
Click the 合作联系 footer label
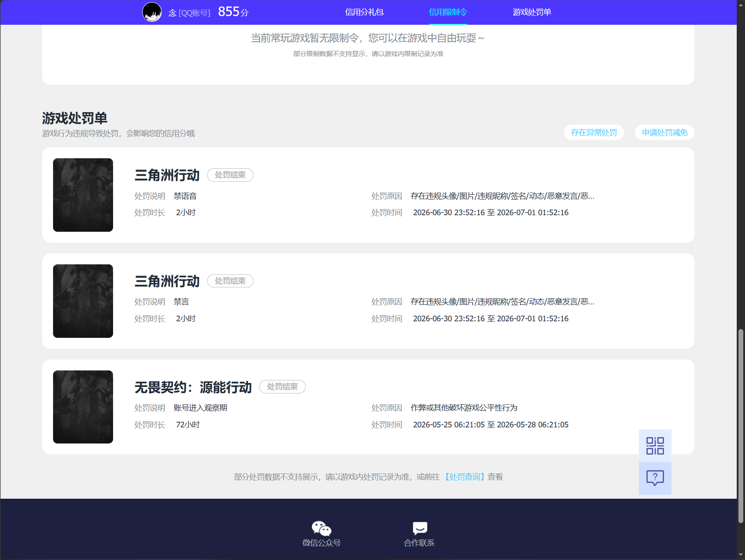[x=419, y=543]
